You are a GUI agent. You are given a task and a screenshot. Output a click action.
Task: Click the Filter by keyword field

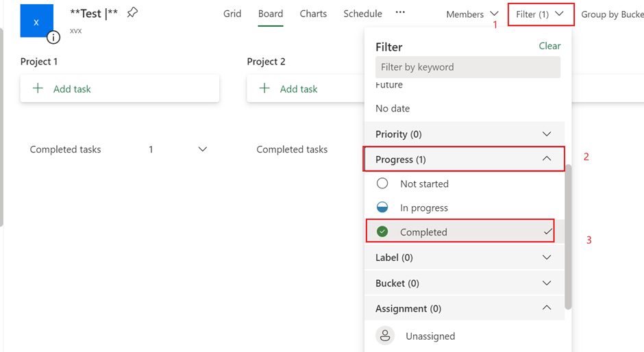(x=468, y=67)
